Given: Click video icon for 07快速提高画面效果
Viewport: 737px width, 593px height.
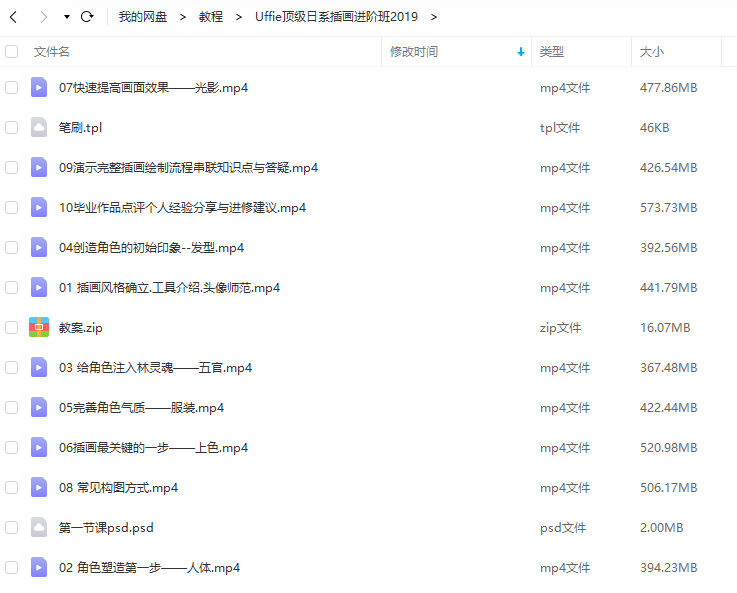Looking at the screenshot, I should [39, 87].
